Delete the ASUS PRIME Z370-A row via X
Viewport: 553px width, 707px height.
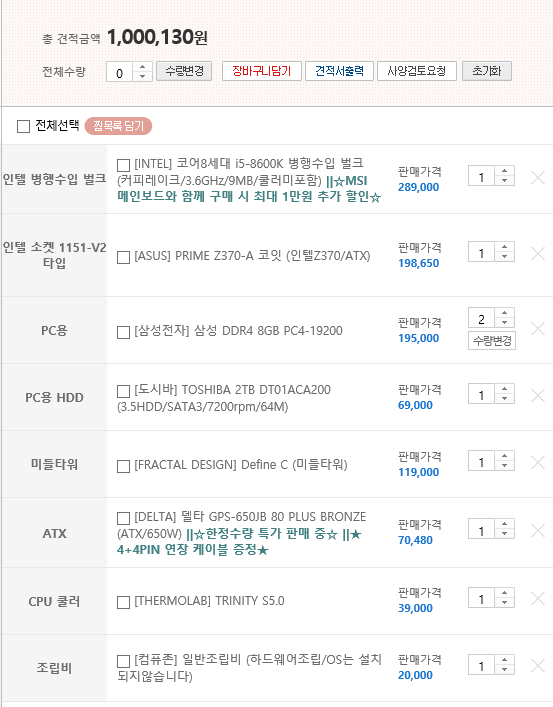tap(538, 253)
